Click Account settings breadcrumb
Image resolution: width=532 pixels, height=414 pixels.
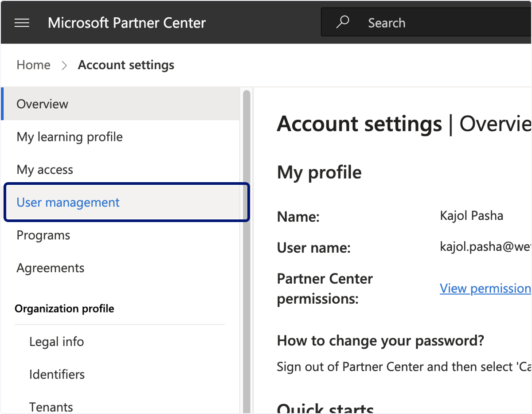tap(126, 65)
